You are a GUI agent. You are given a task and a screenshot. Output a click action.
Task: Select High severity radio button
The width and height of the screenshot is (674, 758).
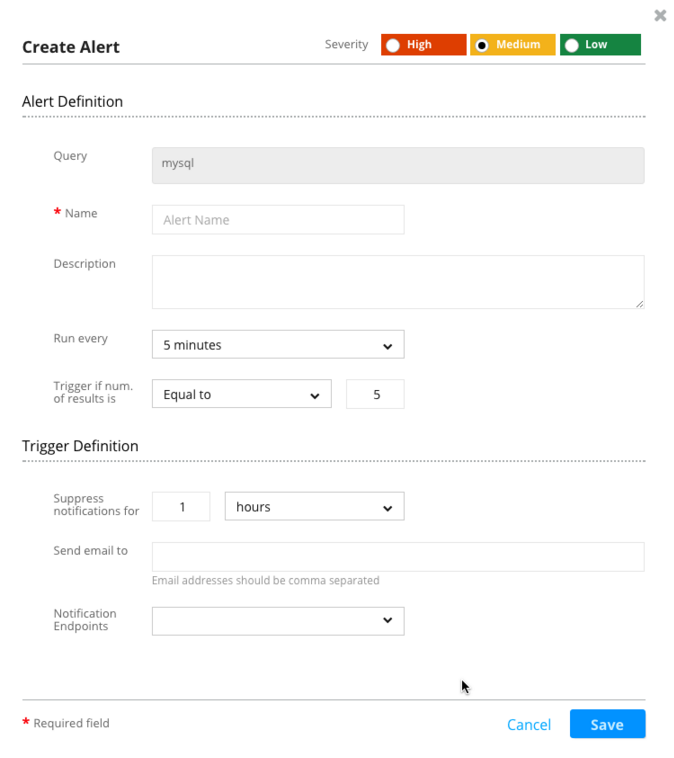(x=393, y=45)
